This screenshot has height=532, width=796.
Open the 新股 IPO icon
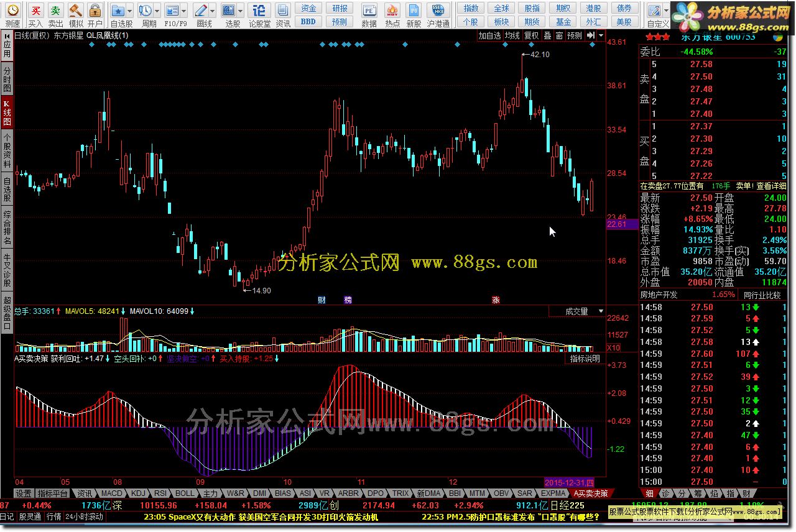[414, 11]
